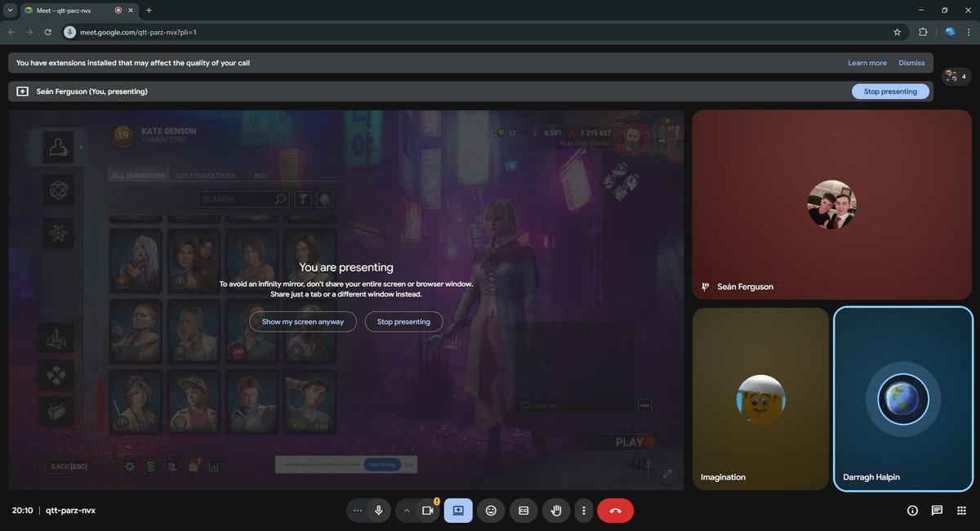The height and width of the screenshot is (531, 980).
Task: Open Learn more link about extensions
Action: click(867, 63)
